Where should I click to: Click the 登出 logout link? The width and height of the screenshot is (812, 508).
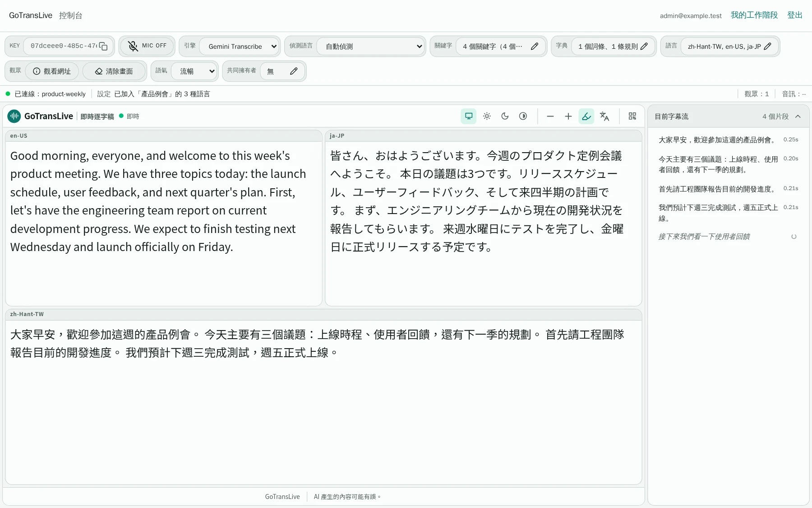tap(794, 15)
